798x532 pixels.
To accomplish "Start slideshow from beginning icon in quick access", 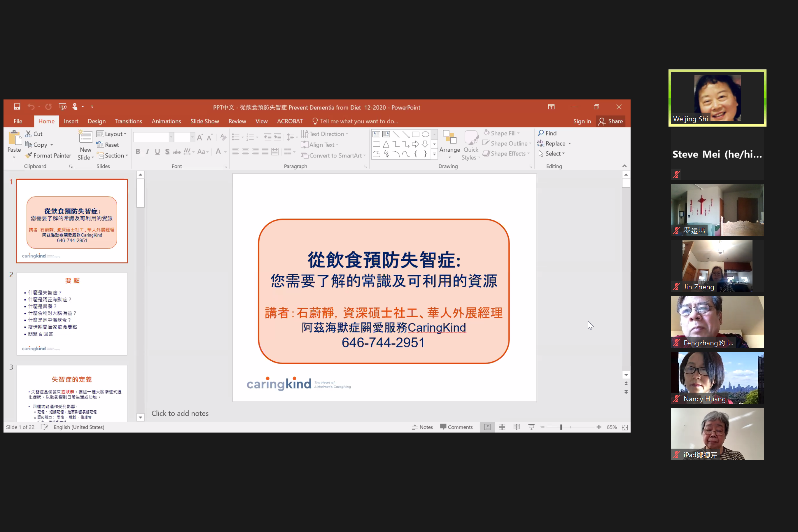I will pos(62,107).
